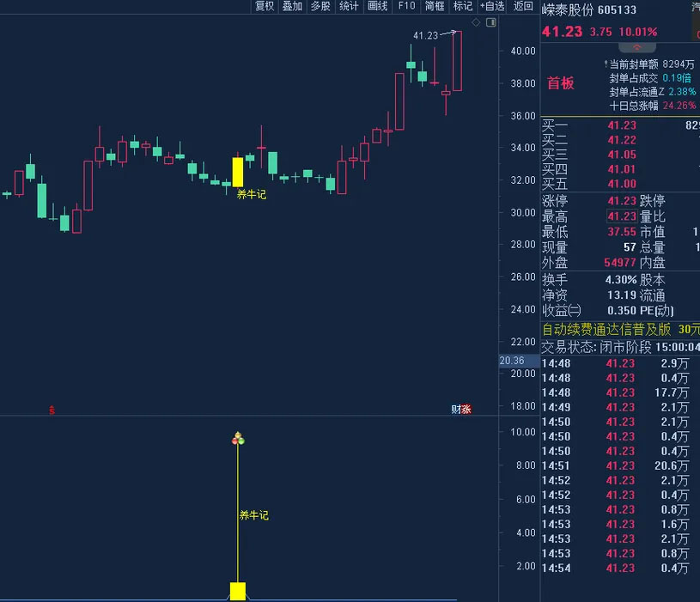700x602 pixels.
Task: Click the red 涨 badge at chart bottom
Action: coord(466,410)
